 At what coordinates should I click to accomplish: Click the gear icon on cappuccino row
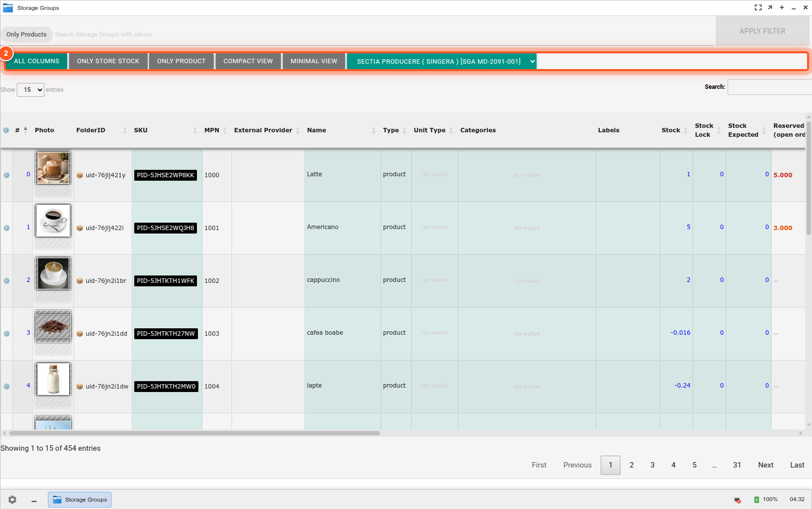coord(6,281)
